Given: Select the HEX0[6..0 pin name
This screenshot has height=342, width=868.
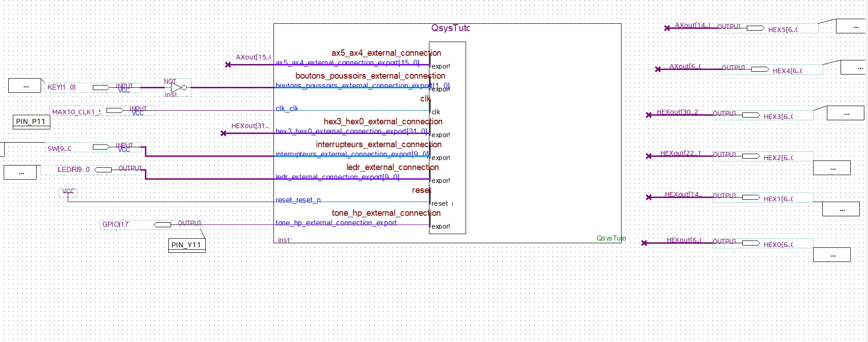Looking at the screenshot, I should point(778,245).
